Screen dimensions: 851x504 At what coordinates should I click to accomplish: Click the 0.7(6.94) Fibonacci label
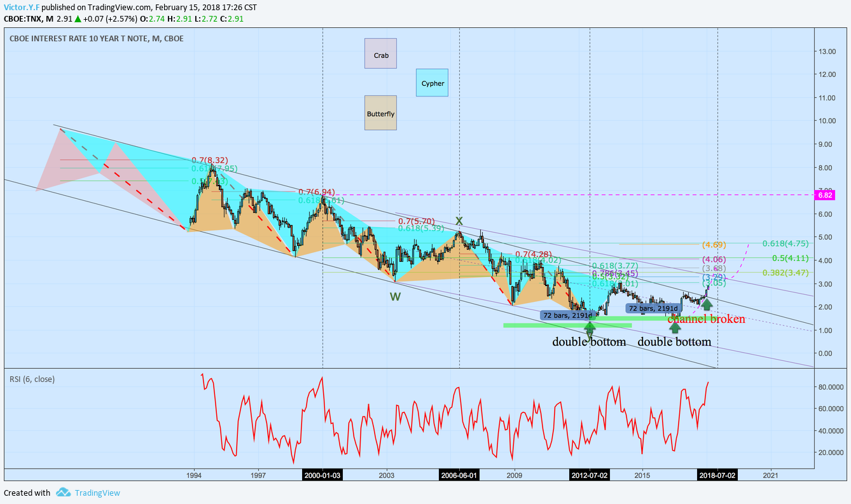tap(316, 192)
